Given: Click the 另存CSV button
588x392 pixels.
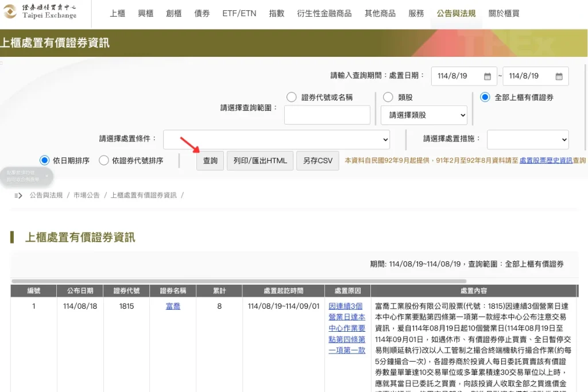Looking at the screenshot, I should [x=318, y=161].
